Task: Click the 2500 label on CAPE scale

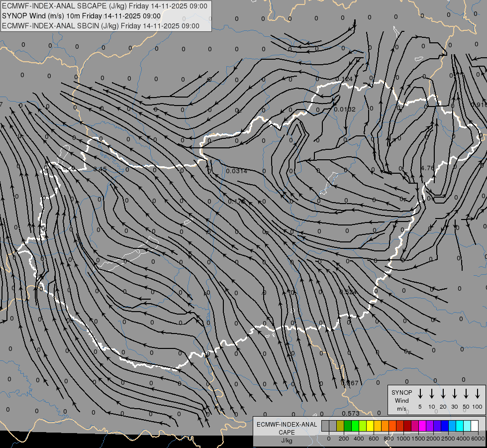Action: [x=448, y=439]
